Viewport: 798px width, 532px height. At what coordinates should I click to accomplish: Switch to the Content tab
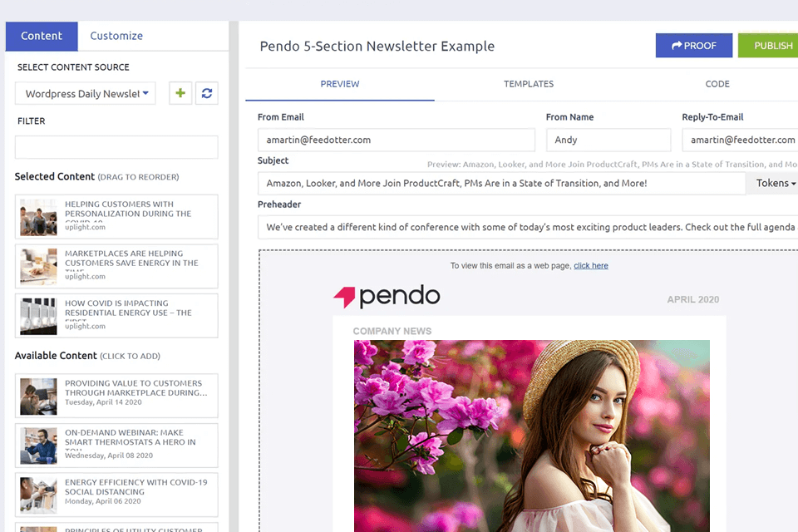coord(42,36)
